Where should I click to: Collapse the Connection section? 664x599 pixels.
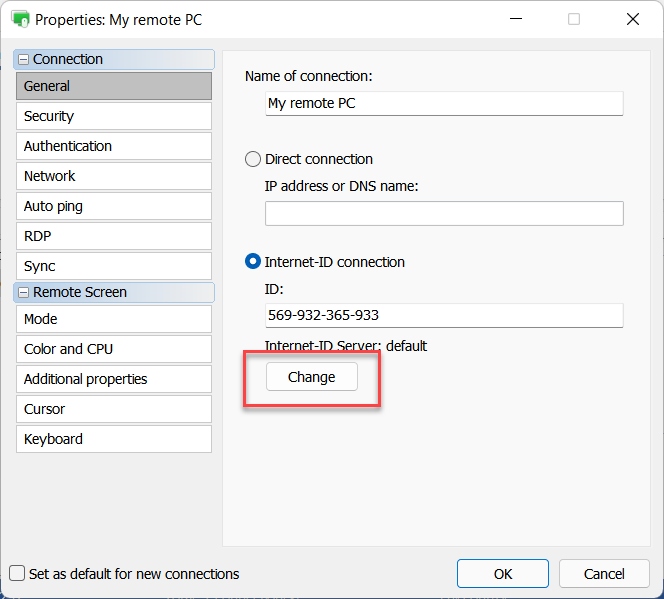click(x=24, y=60)
